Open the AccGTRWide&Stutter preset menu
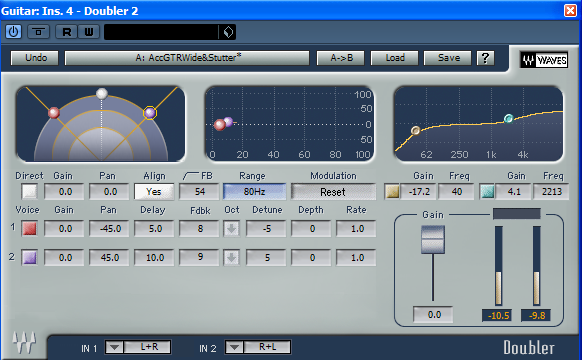The height and width of the screenshot is (360, 582). (x=187, y=58)
